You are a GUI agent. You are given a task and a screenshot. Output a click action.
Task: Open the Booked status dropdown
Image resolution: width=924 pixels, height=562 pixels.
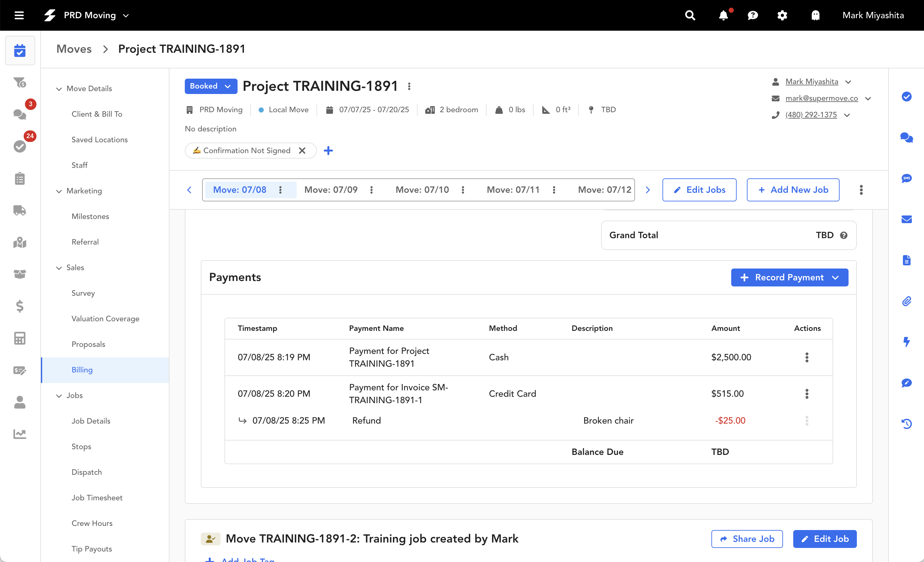tap(211, 86)
